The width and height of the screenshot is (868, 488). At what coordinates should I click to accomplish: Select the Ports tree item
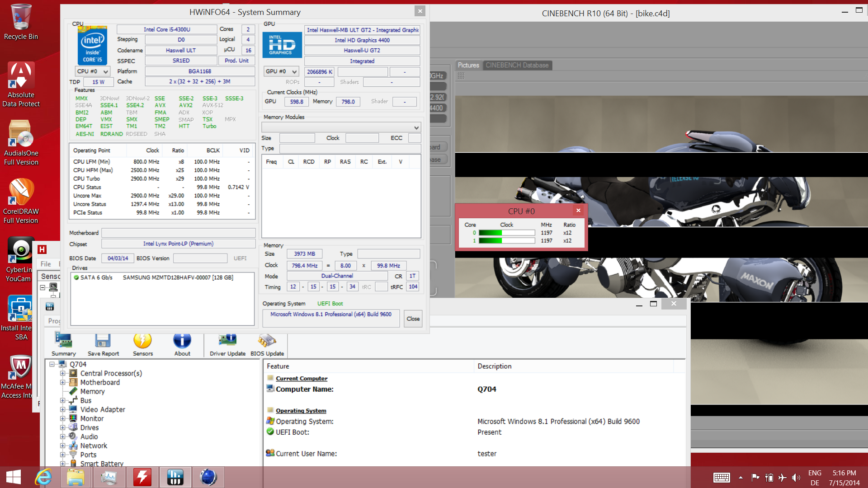point(88,455)
